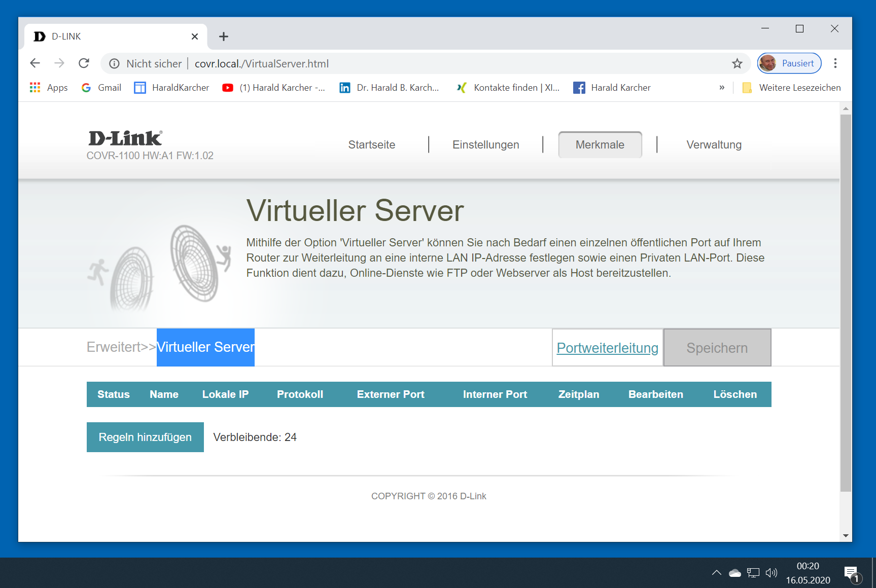
Task: Show hidden system tray icons
Action: pyautogui.click(x=716, y=573)
